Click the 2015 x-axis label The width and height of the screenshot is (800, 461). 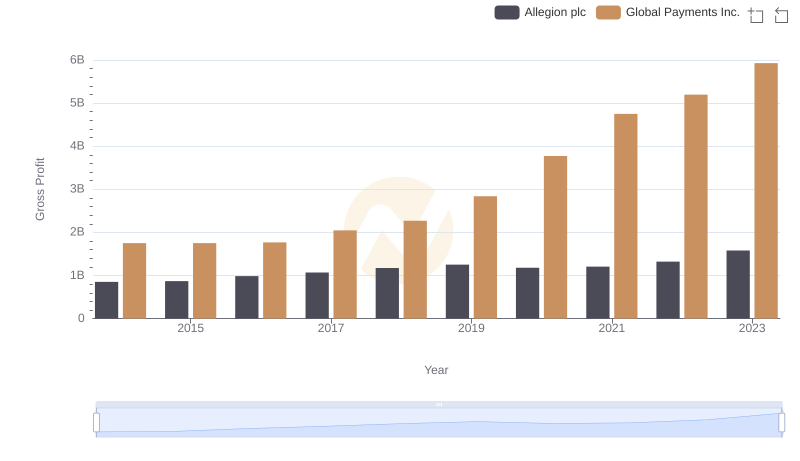click(190, 328)
